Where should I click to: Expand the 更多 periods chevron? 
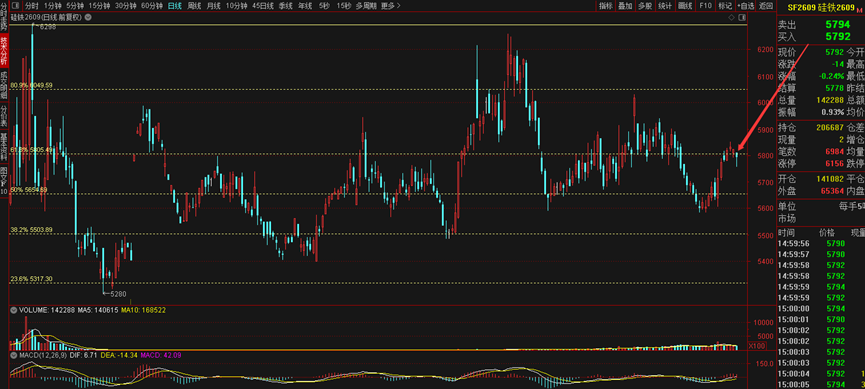point(398,6)
